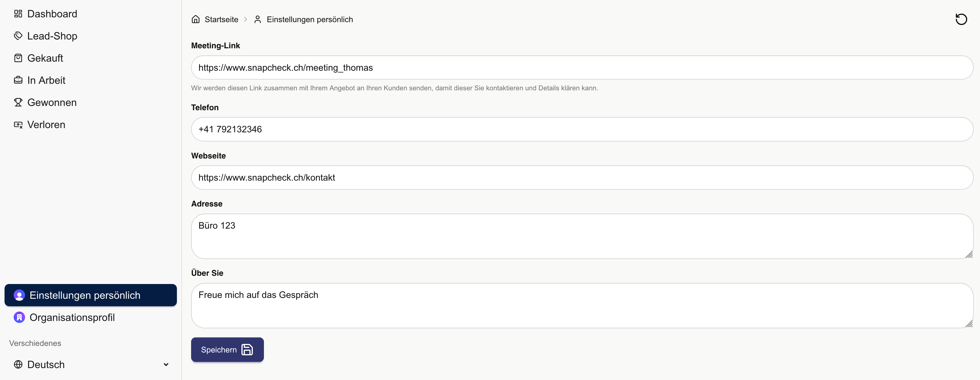Open the Gewonnen sidebar entry

tap(52, 103)
